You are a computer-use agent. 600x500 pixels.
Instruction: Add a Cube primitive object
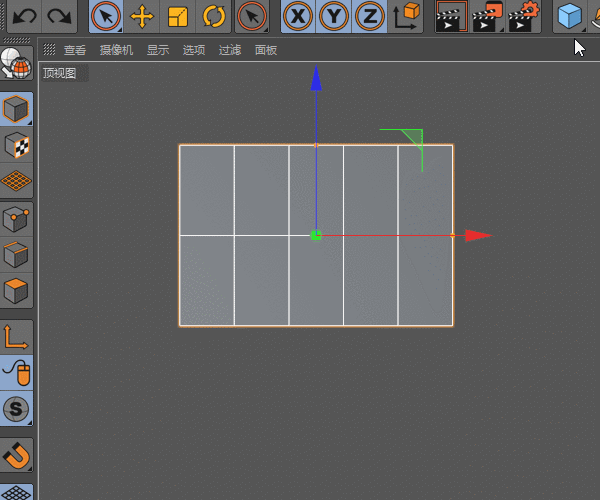coord(569,16)
